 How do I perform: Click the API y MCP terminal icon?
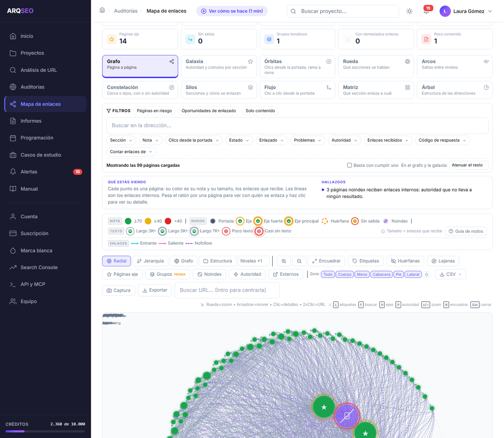[13, 284]
